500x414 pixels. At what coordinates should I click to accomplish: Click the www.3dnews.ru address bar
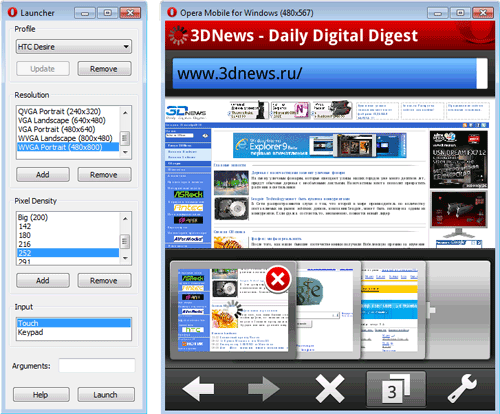pyautogui.click(x=330, y=74)
